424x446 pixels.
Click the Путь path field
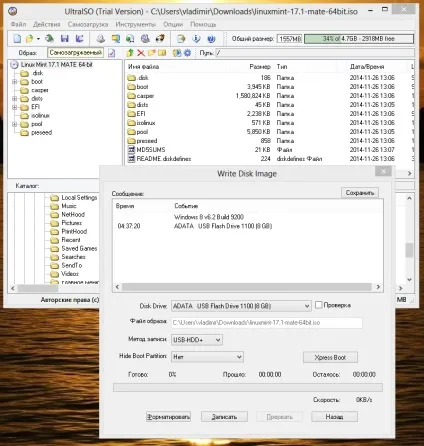pos(315,53)
